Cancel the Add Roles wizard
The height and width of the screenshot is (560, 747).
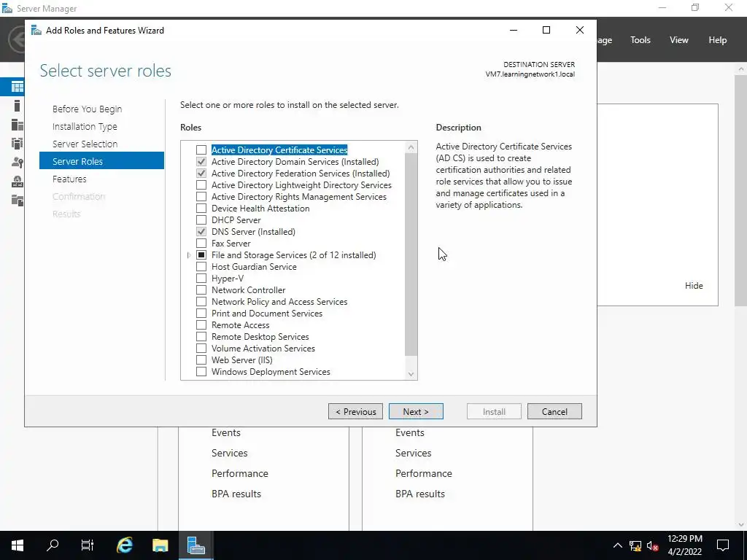tap(554, 411)
